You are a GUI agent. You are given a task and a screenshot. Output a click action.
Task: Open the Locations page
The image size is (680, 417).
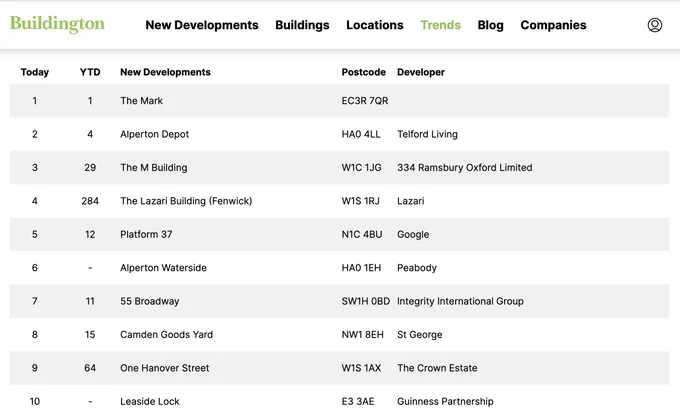pyautogui.click(x=375, y=25)
